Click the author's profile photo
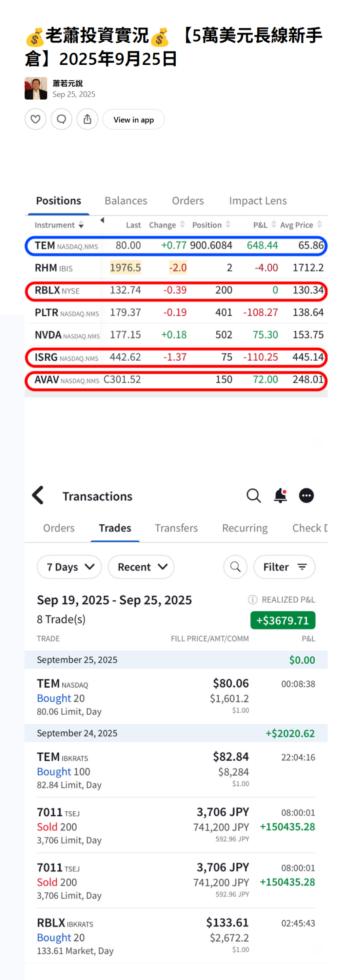Screen dimensions: 354x980 (x=36, y=88)
